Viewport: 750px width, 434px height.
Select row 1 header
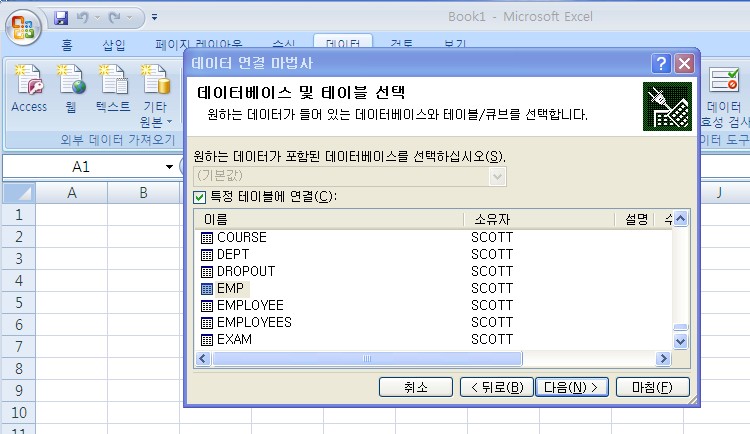click(19, 215)
